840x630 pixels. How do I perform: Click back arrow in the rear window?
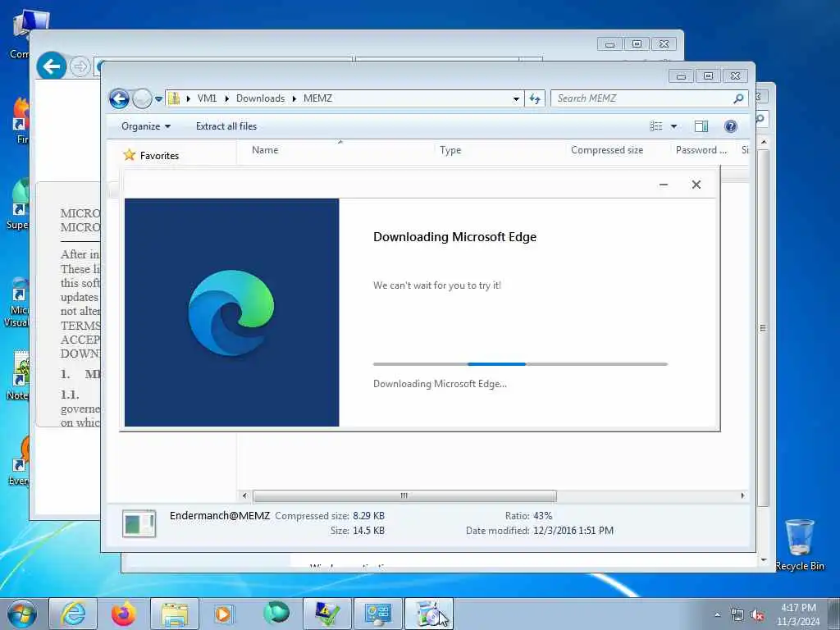point(52,66)
